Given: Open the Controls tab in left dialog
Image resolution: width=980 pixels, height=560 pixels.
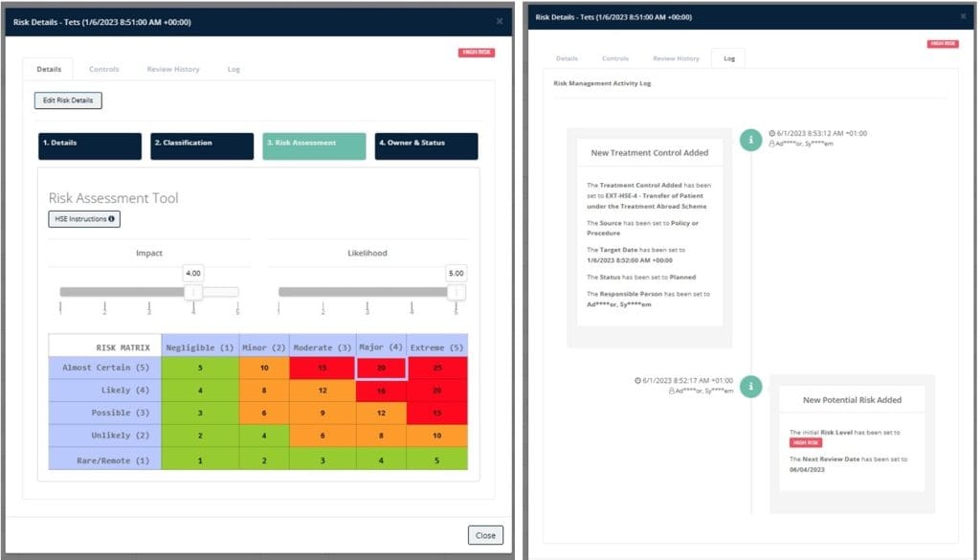Looking at the screenshot, I should coord(103,69).
